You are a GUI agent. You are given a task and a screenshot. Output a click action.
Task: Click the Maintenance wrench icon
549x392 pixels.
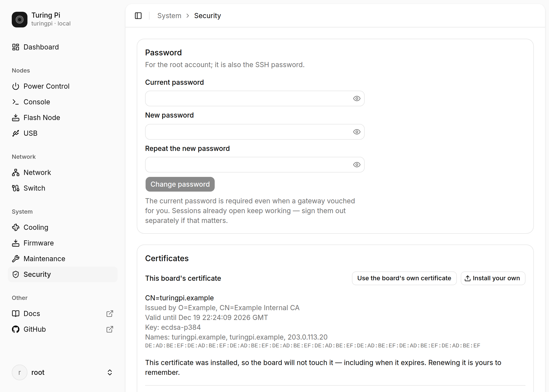[16, 259]
